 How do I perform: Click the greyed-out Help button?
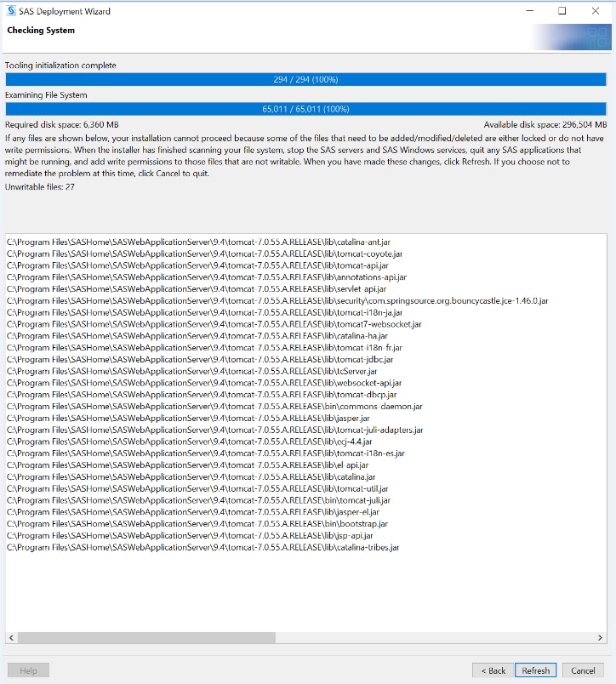28,670
